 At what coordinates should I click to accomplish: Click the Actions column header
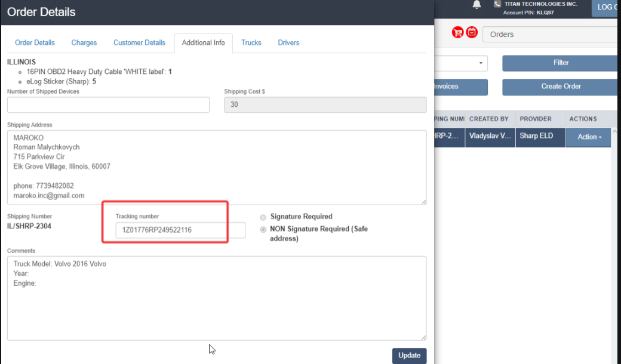(x=588, y=119)
